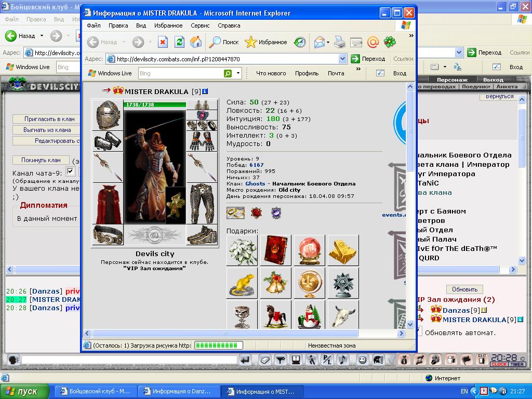Image resolution: width=532 pixels, height=399 pixels.
Task: Open the Вид menu in popup window
Action: (141, 25)
